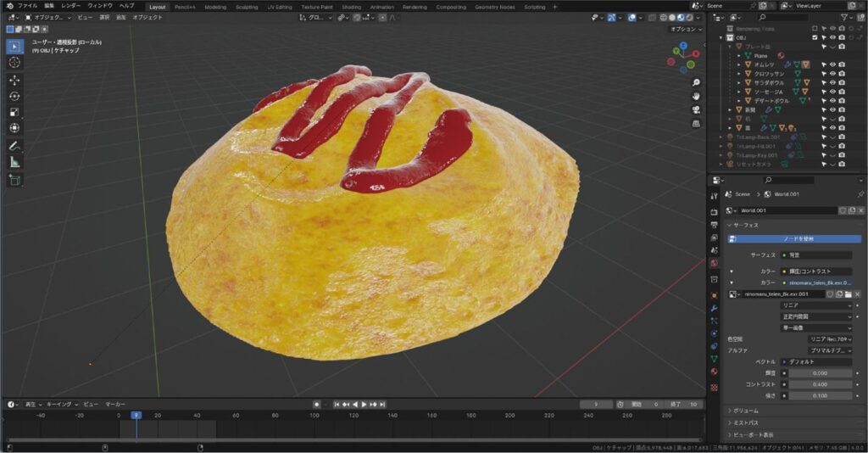The image size is (868, 453).
Task: Click the World.001 name field
Action: pyautogui.click(x=788, y=210)
